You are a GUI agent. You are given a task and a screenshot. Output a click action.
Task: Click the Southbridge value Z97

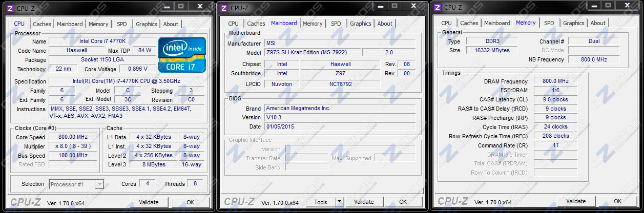click(341, 74)
